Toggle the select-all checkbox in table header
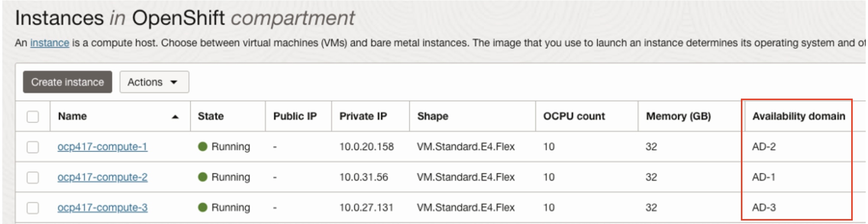The width and height of the screenshot is (868, 224). point(33,116)
